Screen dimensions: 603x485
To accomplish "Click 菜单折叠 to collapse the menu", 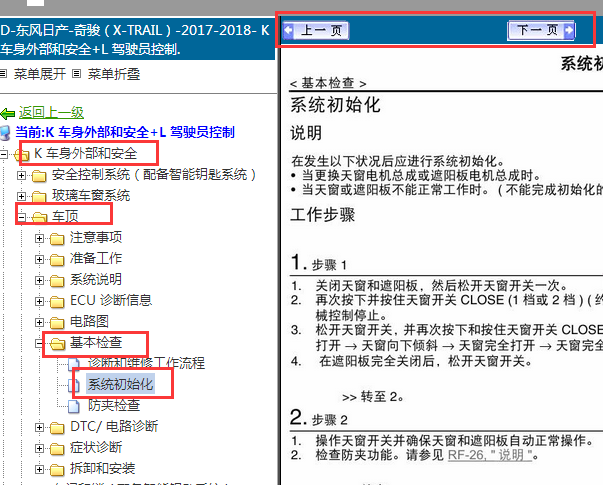I will [114, 74].
